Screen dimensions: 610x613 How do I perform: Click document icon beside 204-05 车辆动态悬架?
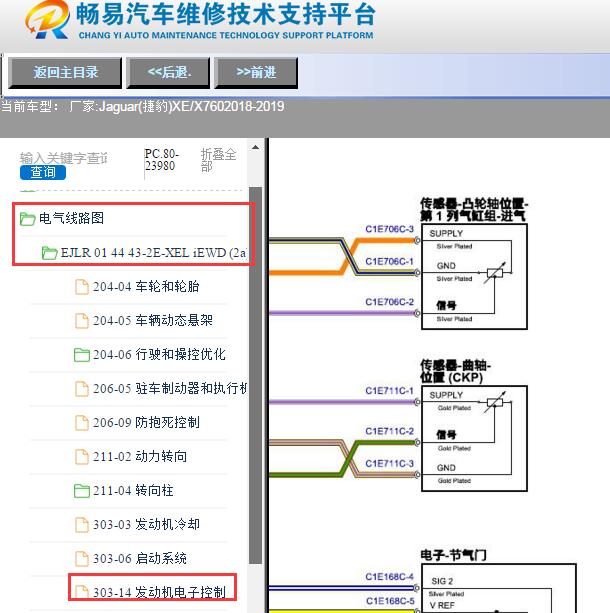[x=81, y=321]
